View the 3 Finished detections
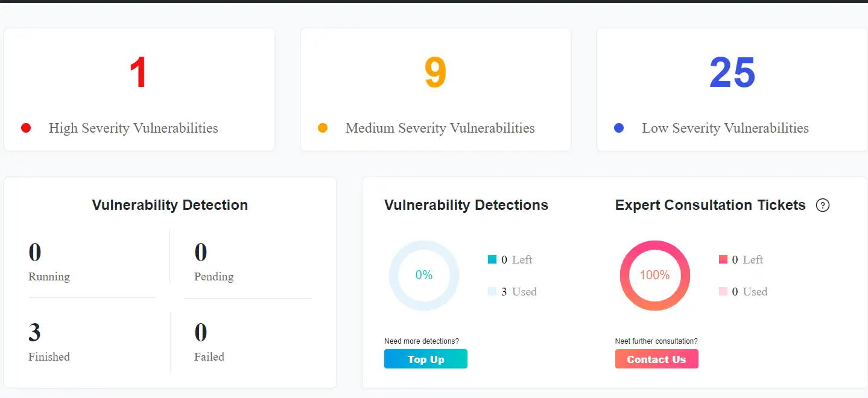 click(x=35, y=332)
